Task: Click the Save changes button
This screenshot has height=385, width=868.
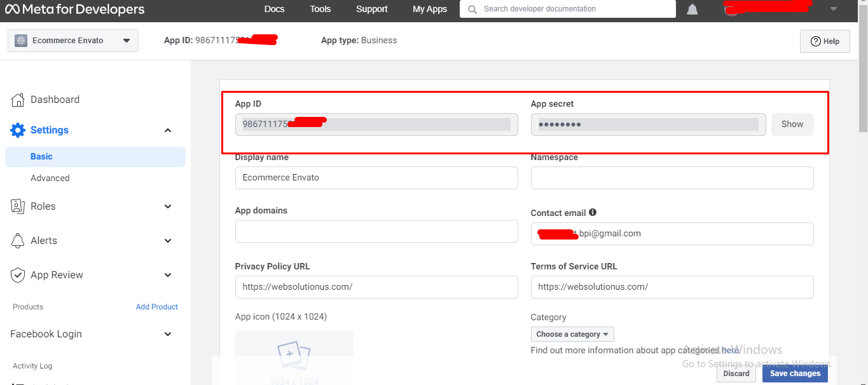Action: (x=795, y=374)
